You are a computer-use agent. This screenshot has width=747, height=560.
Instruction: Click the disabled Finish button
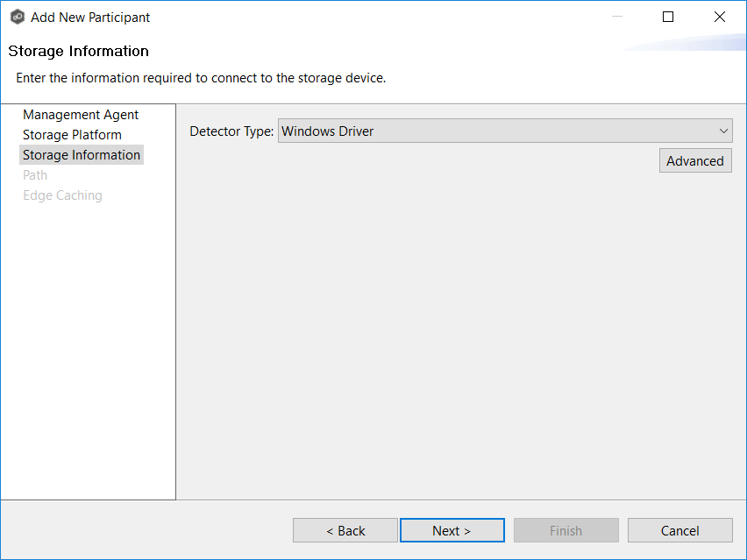566,530
